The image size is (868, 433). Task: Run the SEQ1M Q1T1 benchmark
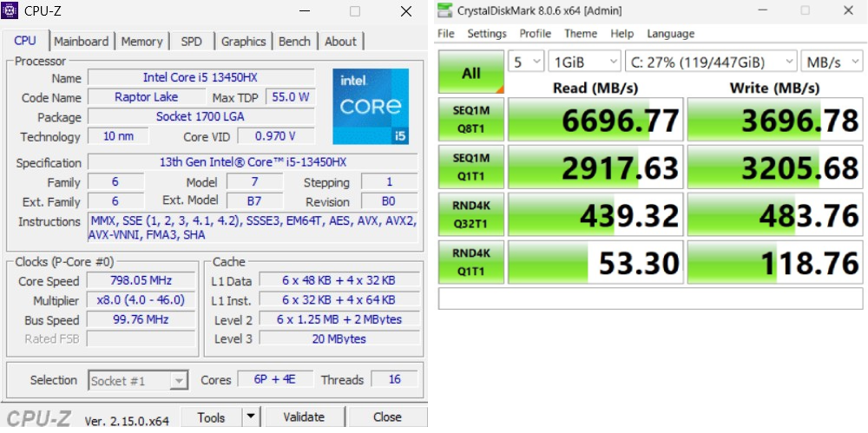[x=471, y=167]
